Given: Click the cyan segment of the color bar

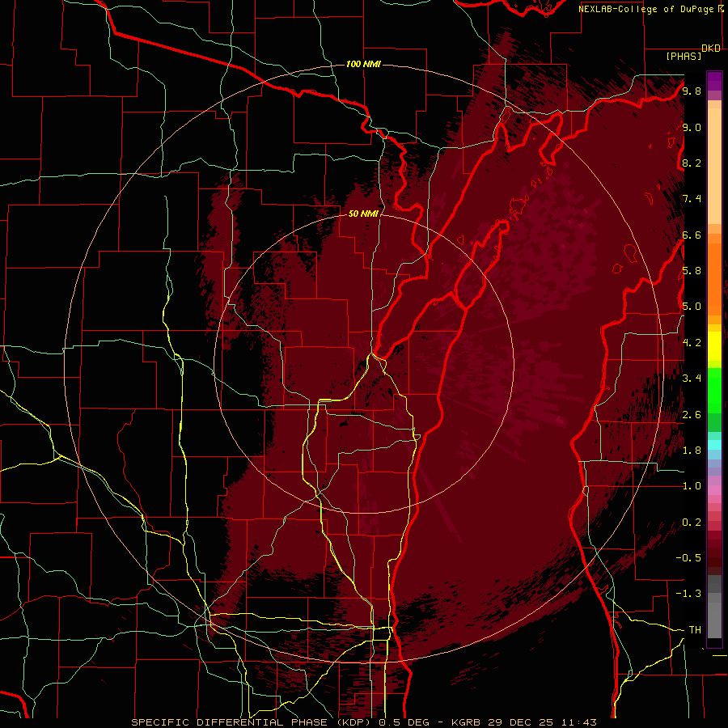Looking at the screenshot, I should pos(714,445).
